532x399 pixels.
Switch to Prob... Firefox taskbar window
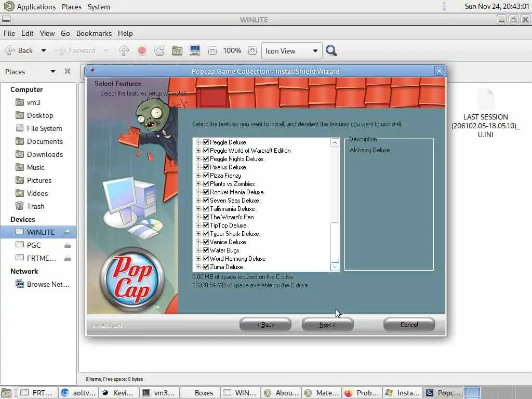tap(362, 393)
